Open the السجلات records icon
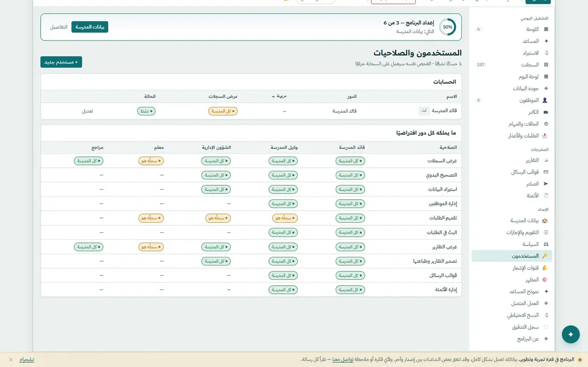The width and height of the screenshot is (588, 367). [546, 65]
